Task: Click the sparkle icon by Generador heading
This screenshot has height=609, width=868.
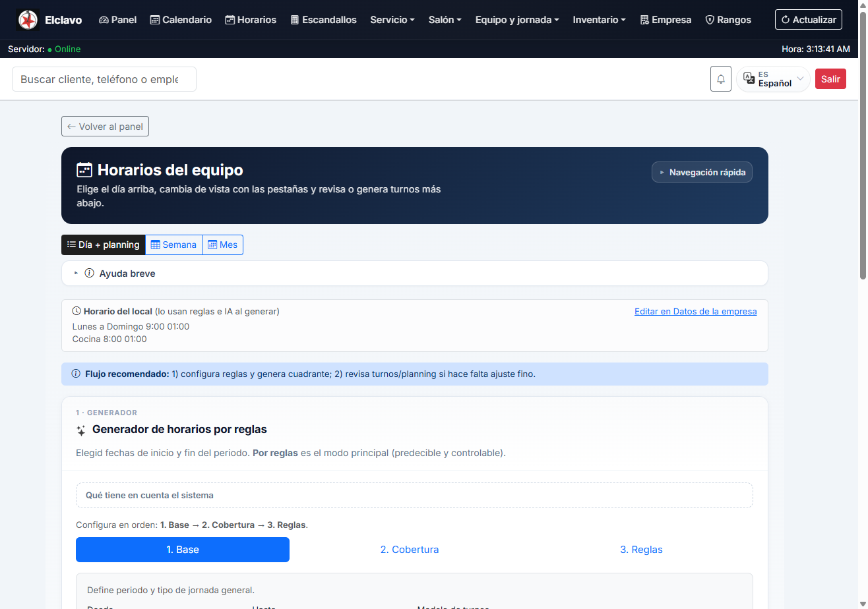Action: [81, 430]
